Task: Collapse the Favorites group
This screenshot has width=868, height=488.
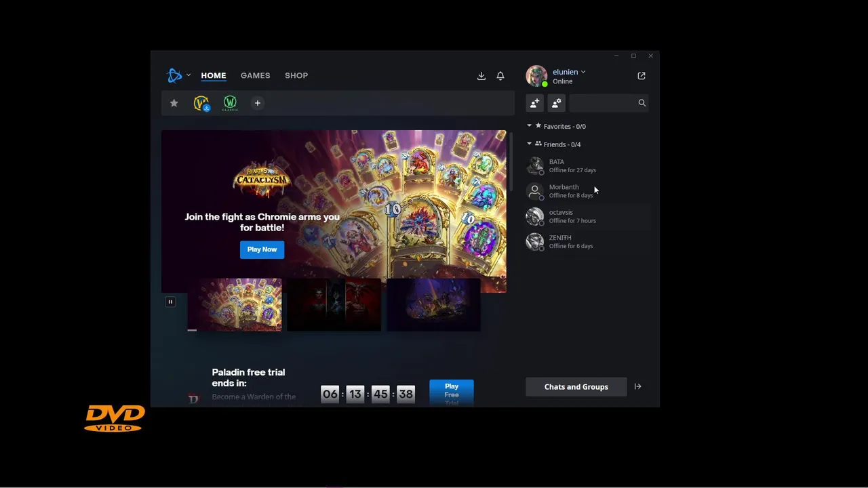Action: 530,126
